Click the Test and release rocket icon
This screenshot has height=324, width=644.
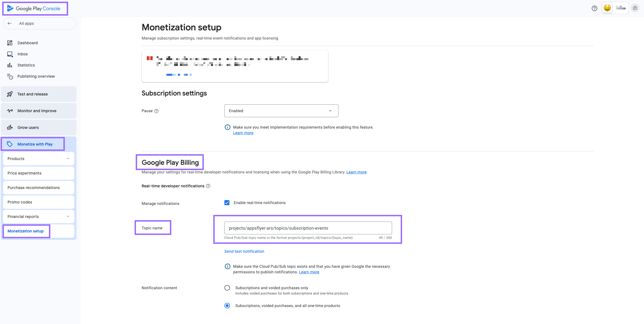(x=10, y=94)
